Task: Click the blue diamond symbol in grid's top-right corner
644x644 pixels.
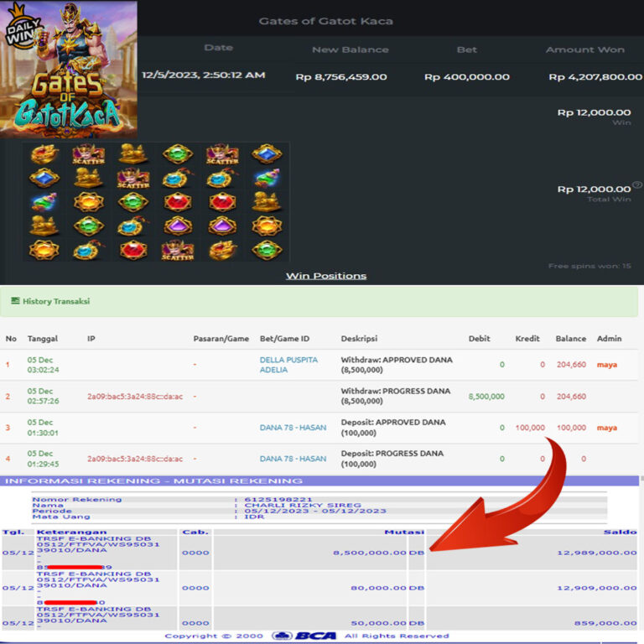Action: click(x=267, y=154)
